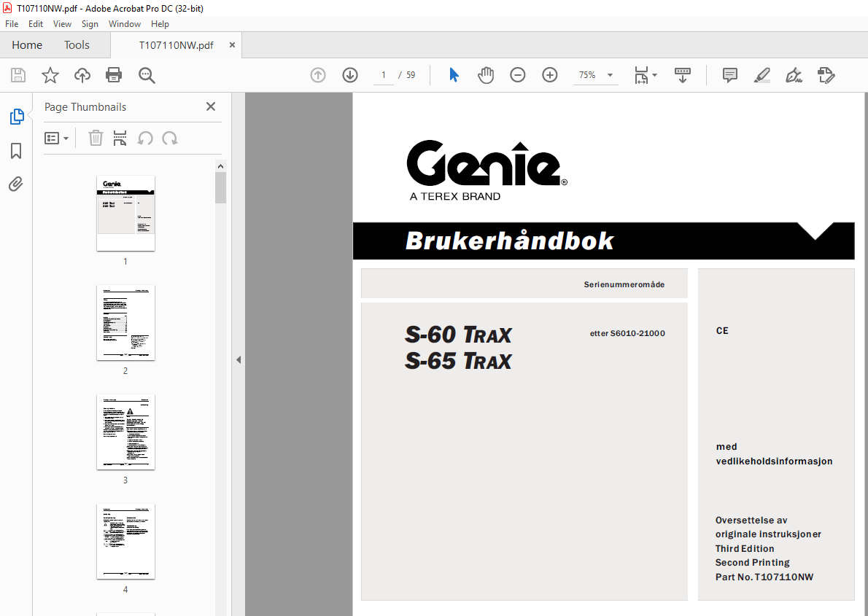
Task: Rotate pages clockwise icon
Action: 169,138
